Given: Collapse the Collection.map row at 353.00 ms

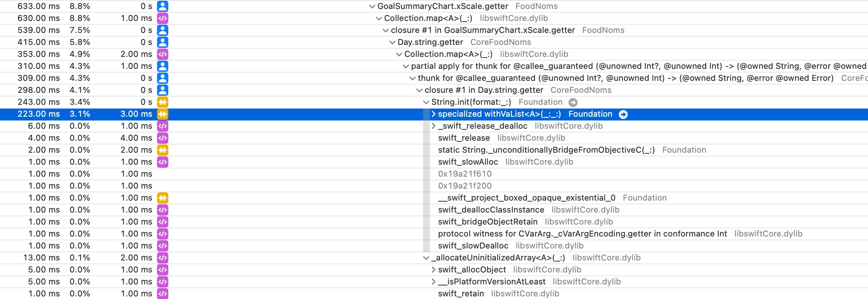Looking at the screenshot, I should 399,54.
